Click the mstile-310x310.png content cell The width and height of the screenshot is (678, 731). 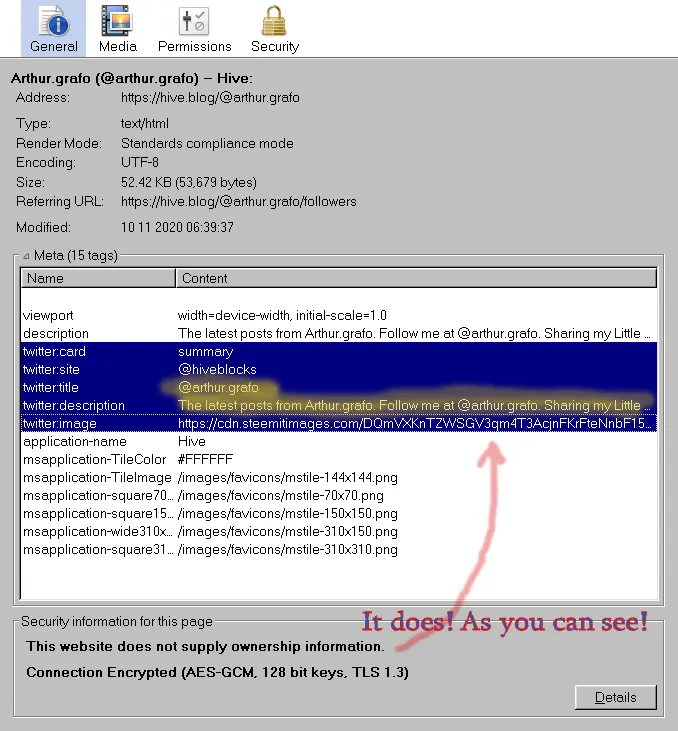tap(288, 550)
